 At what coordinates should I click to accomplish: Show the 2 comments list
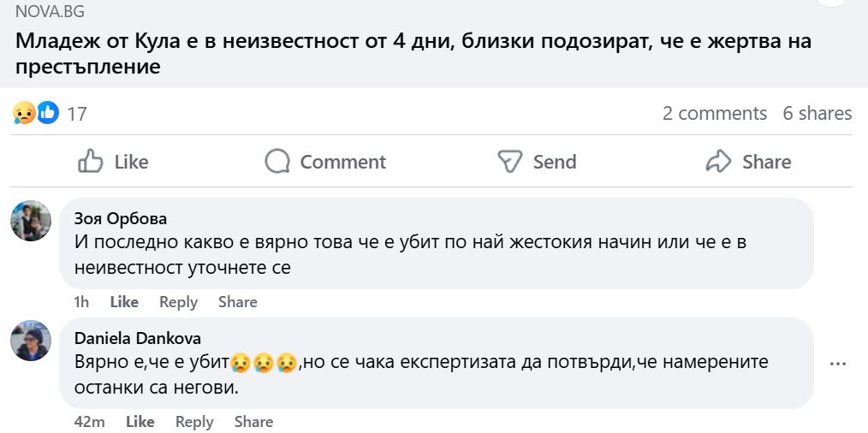click(714, 113)
